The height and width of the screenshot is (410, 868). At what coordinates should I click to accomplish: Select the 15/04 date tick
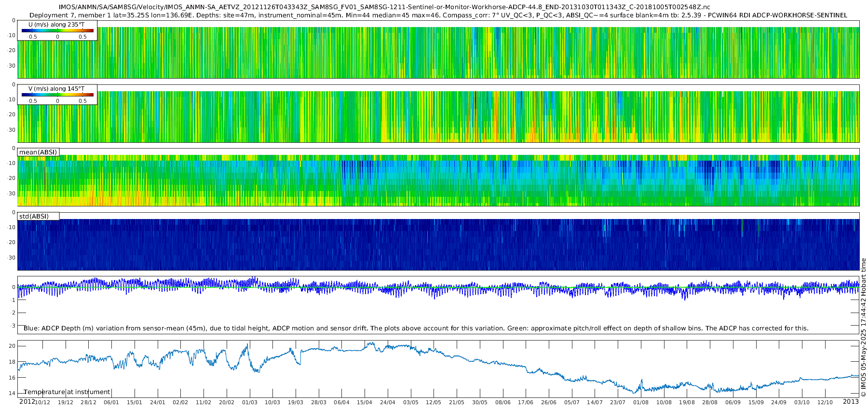pyautogui.click(x=365, y=402)
